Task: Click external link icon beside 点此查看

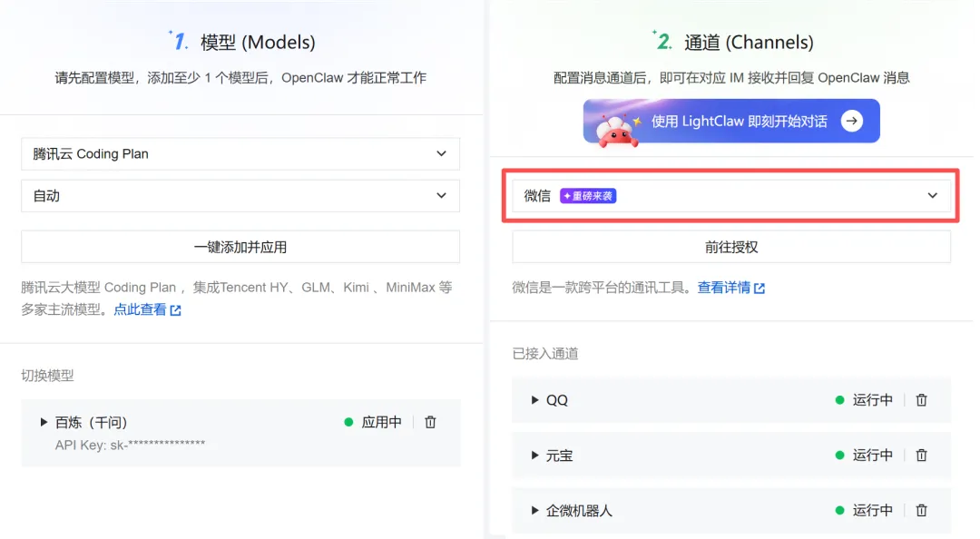Action: point(176,310)
